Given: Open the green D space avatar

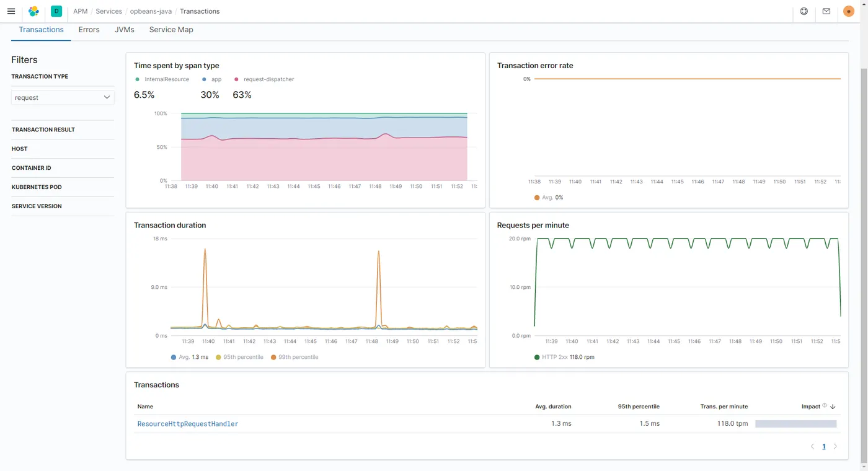Looking at the screenshot, I should pyautogui.click(x=56, y=11).
